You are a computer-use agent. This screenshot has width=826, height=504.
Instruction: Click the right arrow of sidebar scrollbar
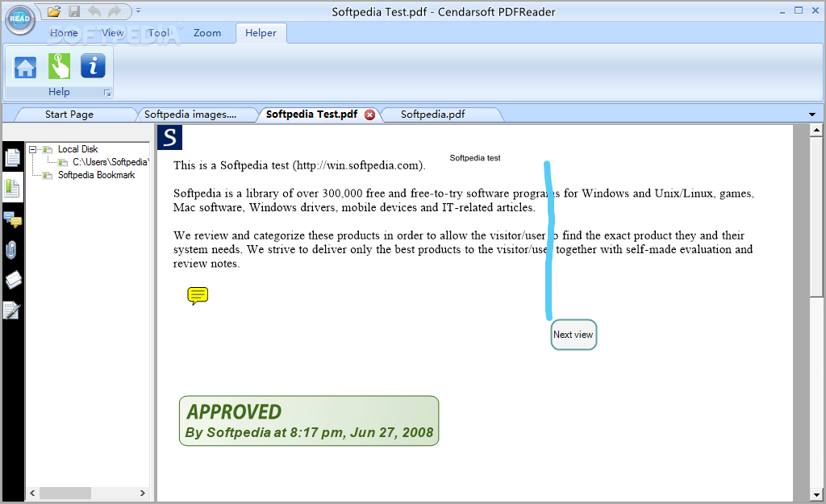click(142, 494)
